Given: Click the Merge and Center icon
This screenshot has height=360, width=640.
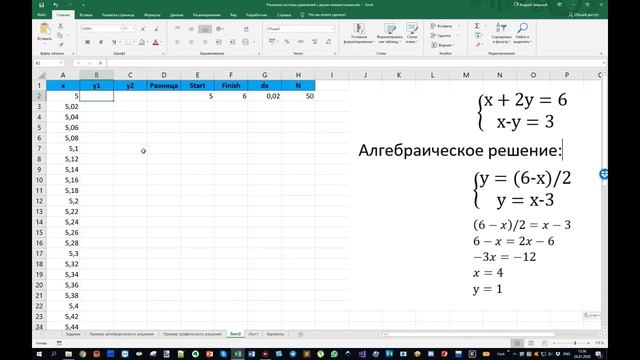Looking at the screenshot, I should (x=245, y=42).
